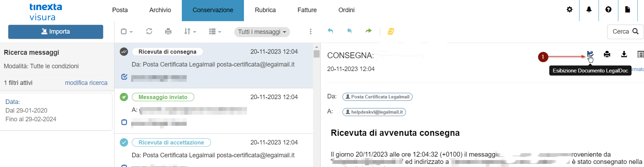Click 'Dal 29-01-2020' date text
The width and height of the screenshot is (644, 167).
tap(26, 110)
